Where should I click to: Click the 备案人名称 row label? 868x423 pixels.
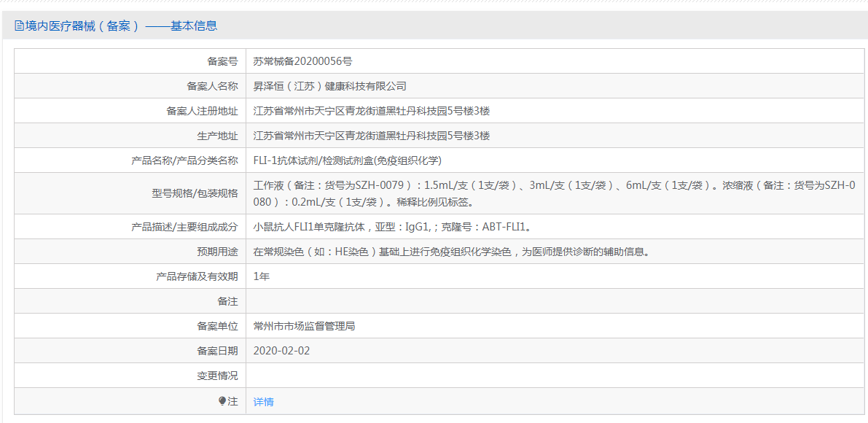(x=213, y=86)
